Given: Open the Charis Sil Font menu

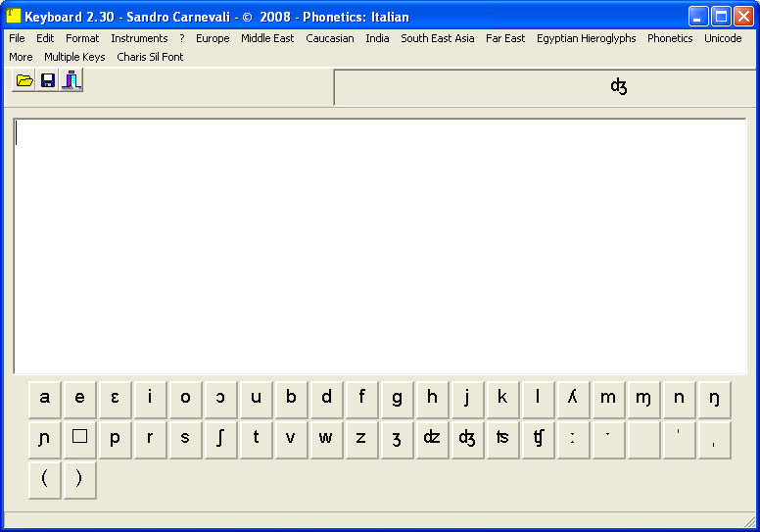Looking at the screenshot, I should (150, 57).
